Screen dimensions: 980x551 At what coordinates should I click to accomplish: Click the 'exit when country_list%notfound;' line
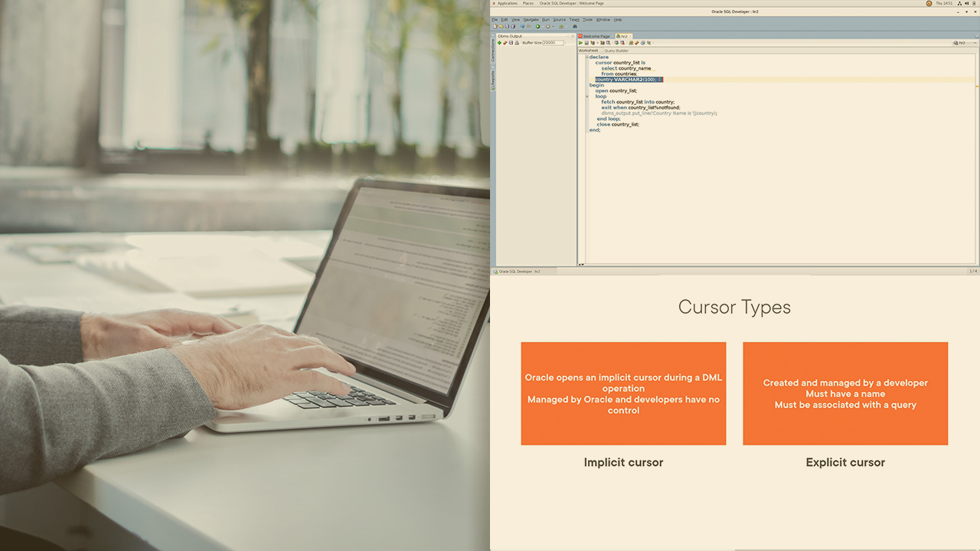pyautogui.click(x=641, y=107)
